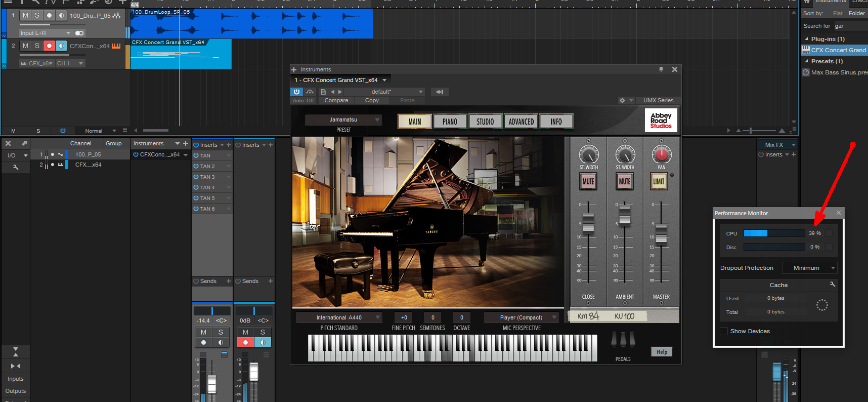Toggle the Limit button on Master
Screen dimensions: 868x402
coord(659,181)
